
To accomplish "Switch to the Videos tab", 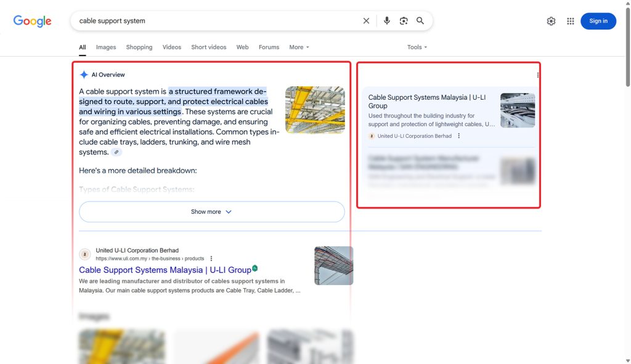I will click(x=172, y=47).
